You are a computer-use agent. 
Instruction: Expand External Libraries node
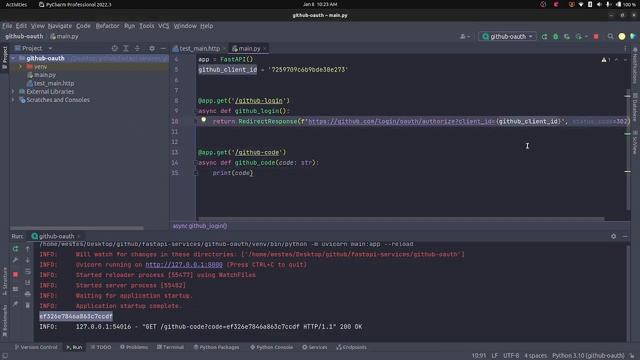click(x=13, y=91)
